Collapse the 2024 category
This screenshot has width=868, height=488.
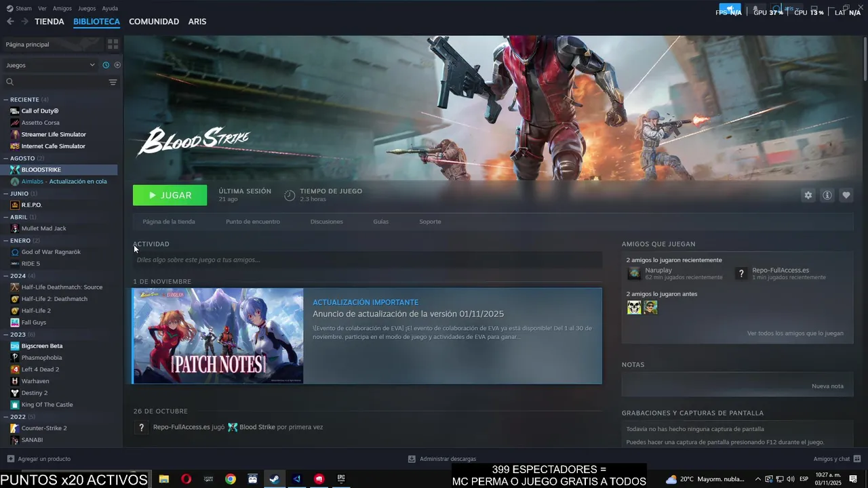pyautogui.click(x=5, y=276)
